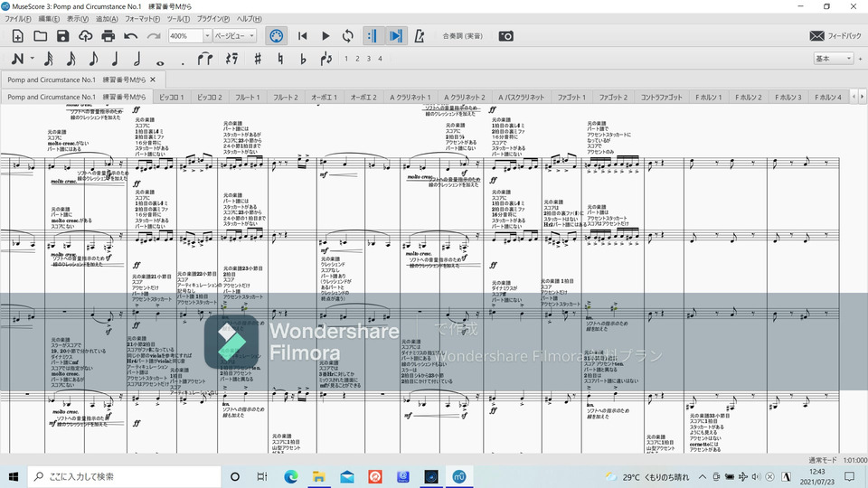Select voice 4
This screenshot has height=488, width=868.
pyautogui.click(x=381, y=59)
